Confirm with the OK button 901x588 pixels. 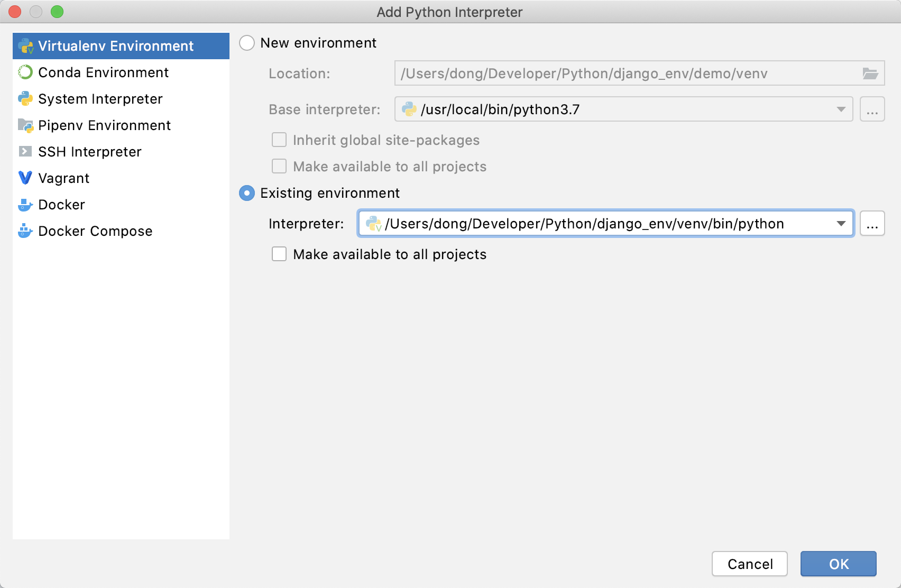(x=839, y=564)
